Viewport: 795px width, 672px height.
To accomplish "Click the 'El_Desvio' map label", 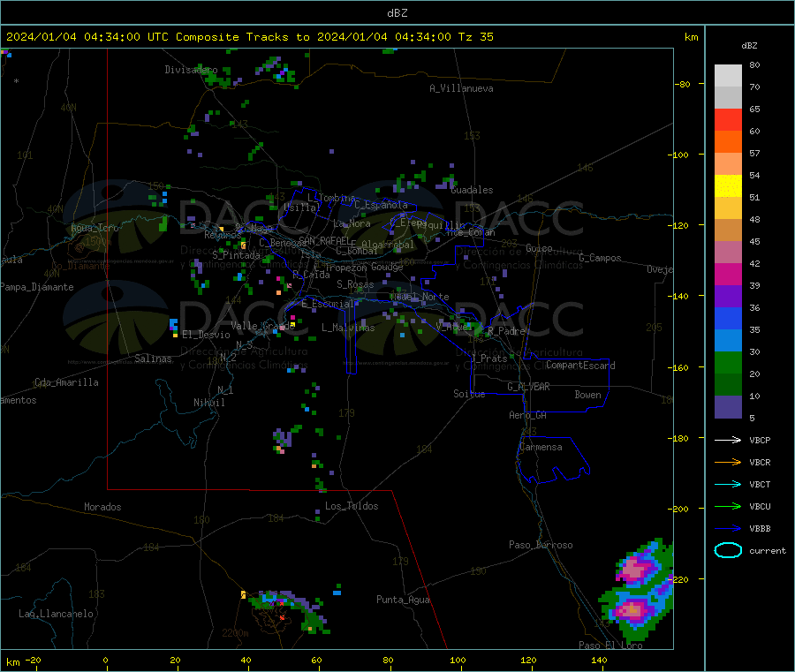I will coord(206,335).
